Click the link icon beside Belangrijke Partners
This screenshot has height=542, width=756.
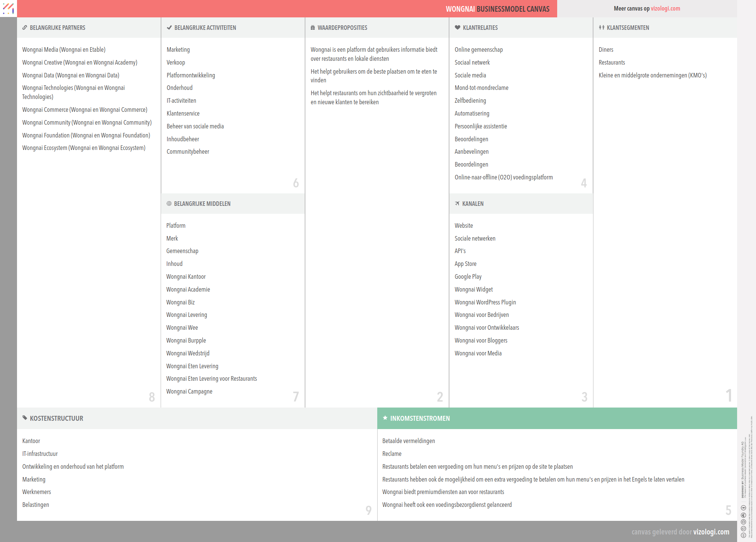click(25, 28)
